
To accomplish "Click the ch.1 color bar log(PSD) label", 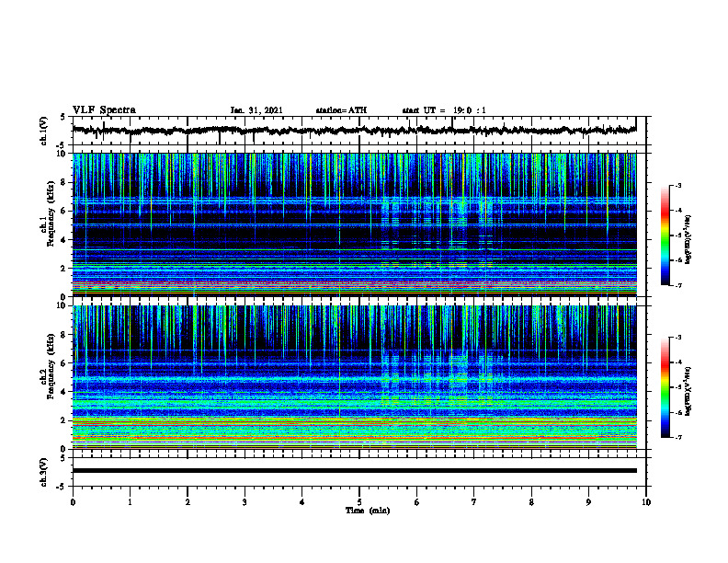I will (688, 239).
